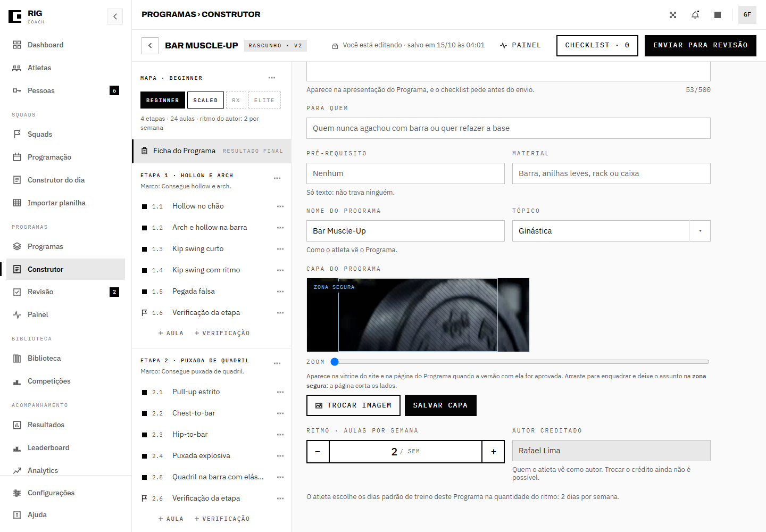This screenshot has height=532, width=766.
Task: Go back using the arrow beside Bar Muscle-Up
Action: tap(150, 46)
